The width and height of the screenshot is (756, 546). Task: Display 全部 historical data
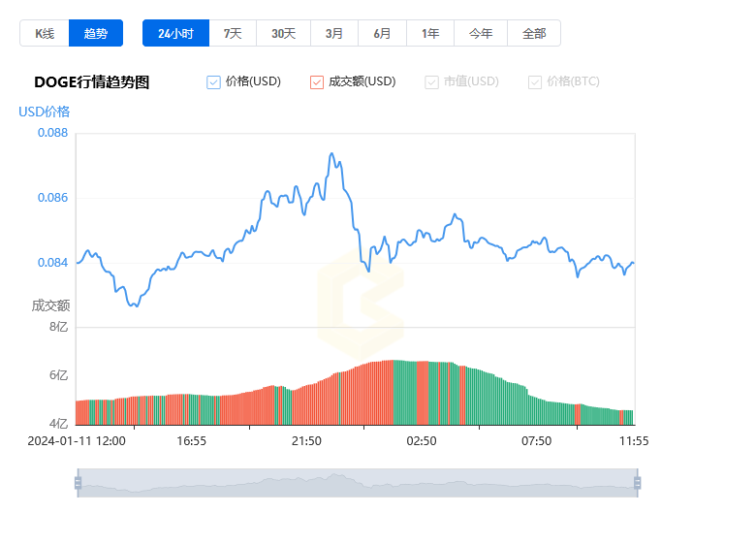point(534,33)
